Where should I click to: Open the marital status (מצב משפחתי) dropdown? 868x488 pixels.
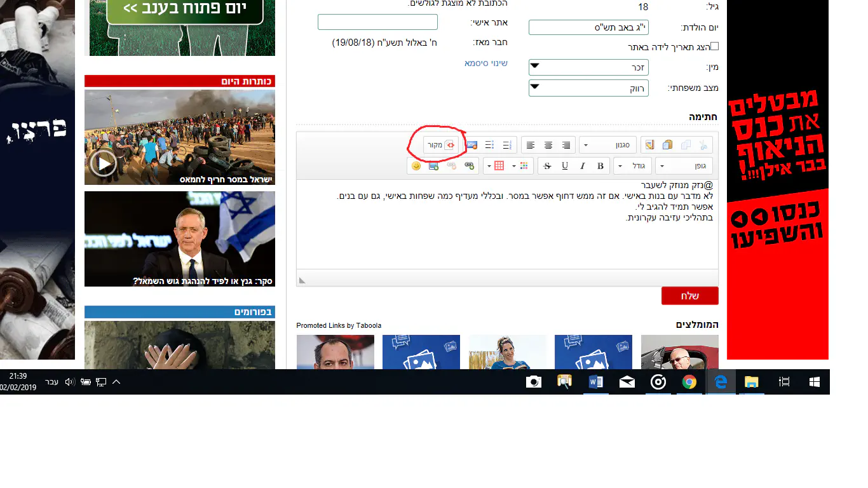(x=588, y=88)
